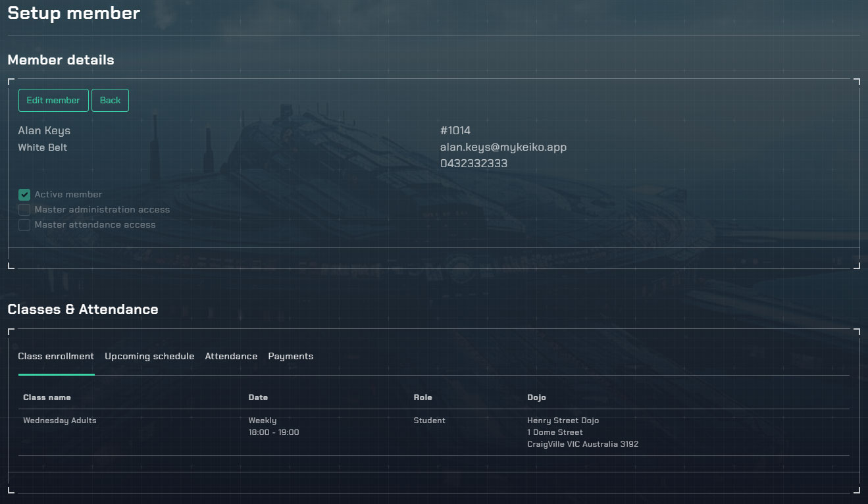Viewport: 868px width, 504px height.
Task: Select the Wednesday Adults class entry
Action: 59,420
